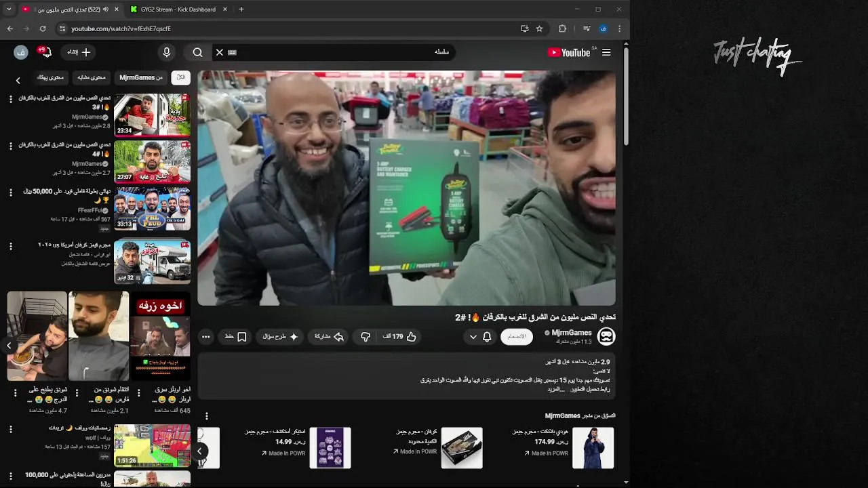868x488 pixels.
Task: Expand subscription options chevron beside bell
Action: (x=473, y=337)
